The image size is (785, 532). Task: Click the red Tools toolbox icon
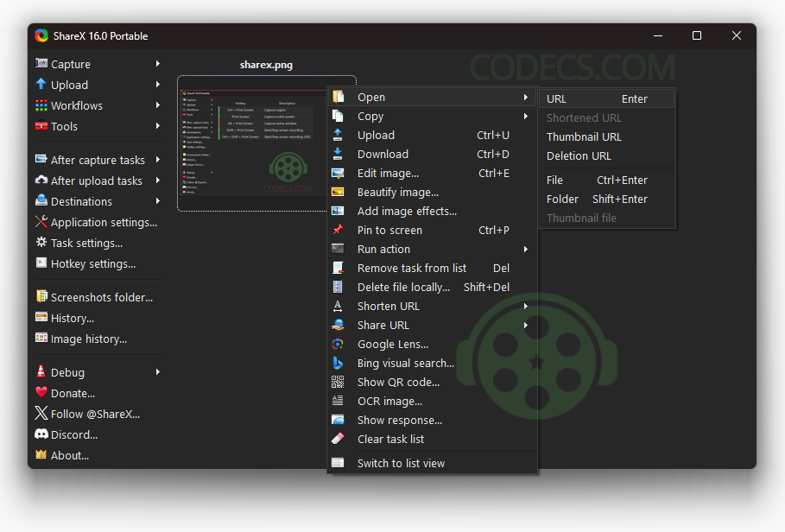tap(41, 125)
